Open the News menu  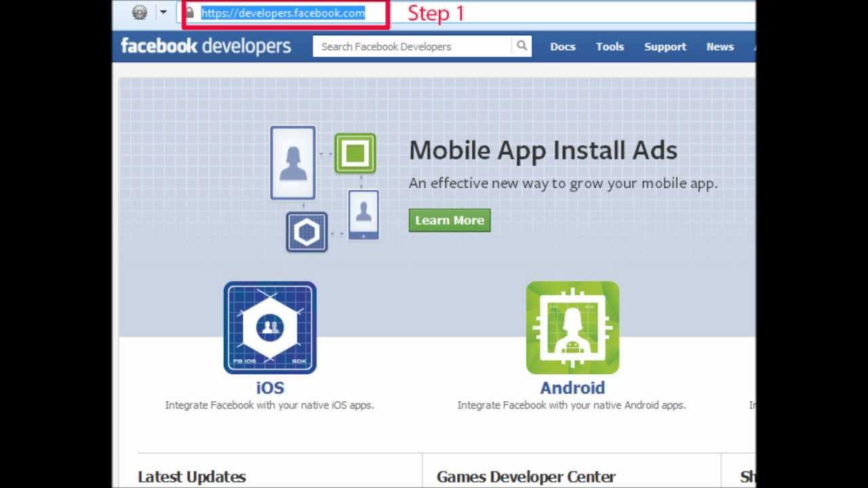720,47
